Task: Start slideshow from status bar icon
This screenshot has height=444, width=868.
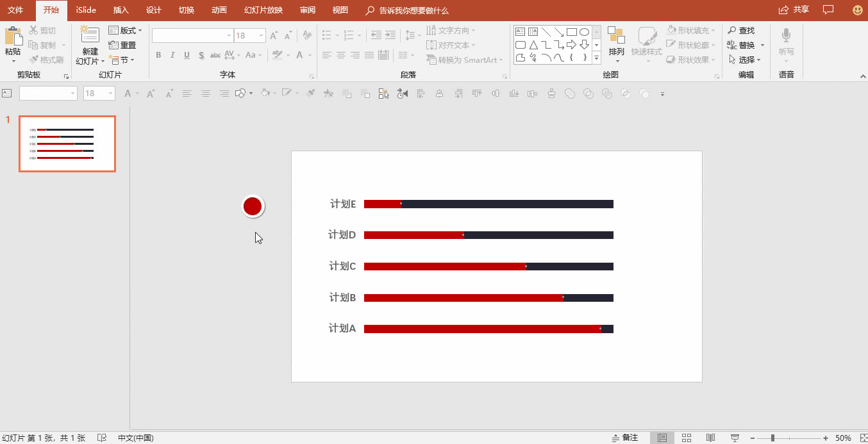Action: coord(735,438)
